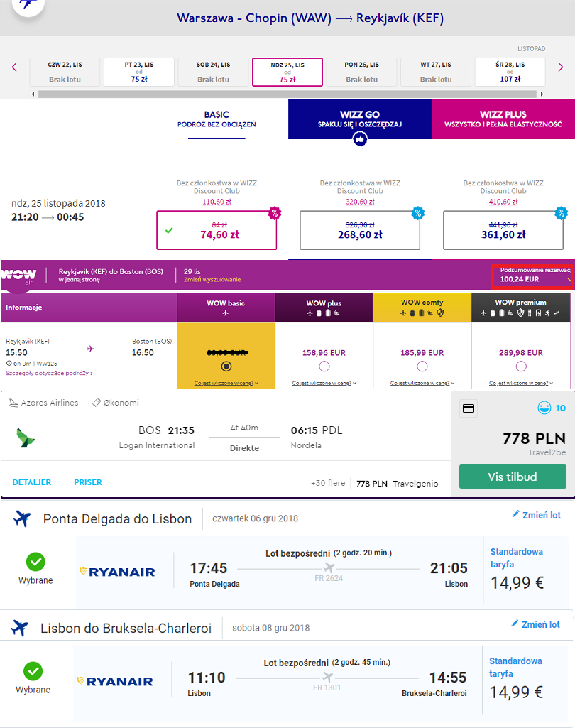The height and width of the screenshot is (728, 575).
Task: Select the WOW plus 158,96 EUR radio button
Action: [x=324, y=366]
